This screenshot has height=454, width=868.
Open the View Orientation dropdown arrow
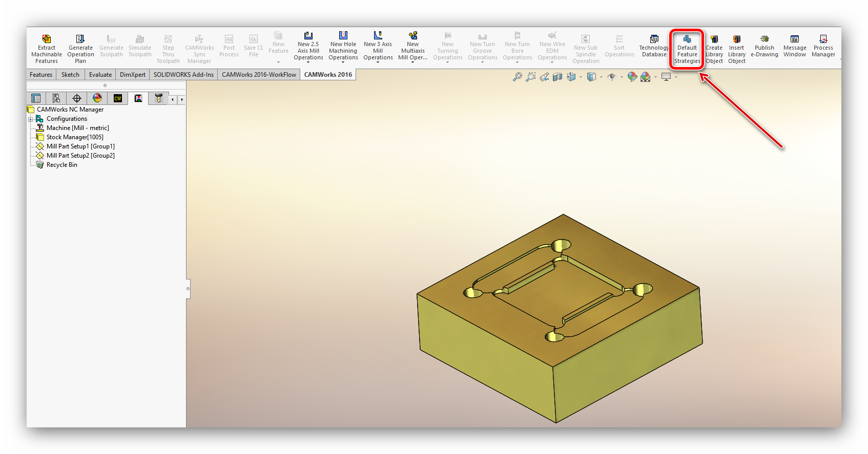click(x=581, y=77)
